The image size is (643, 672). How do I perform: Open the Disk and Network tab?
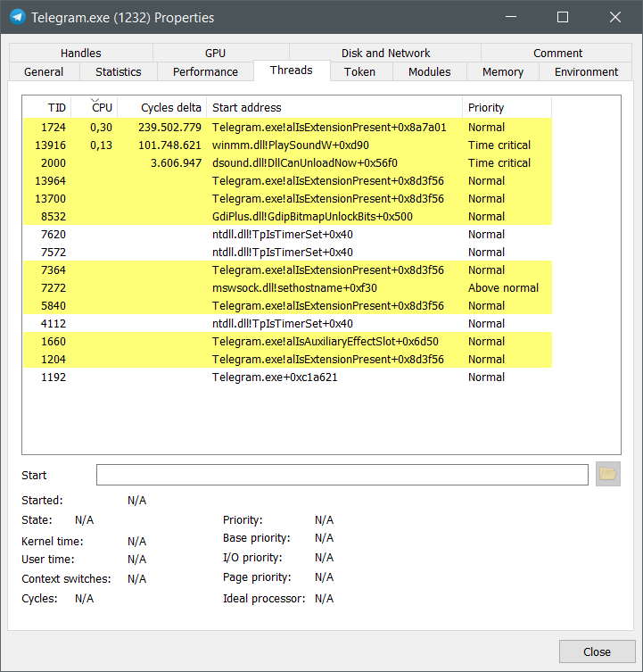tap(385, 54)
